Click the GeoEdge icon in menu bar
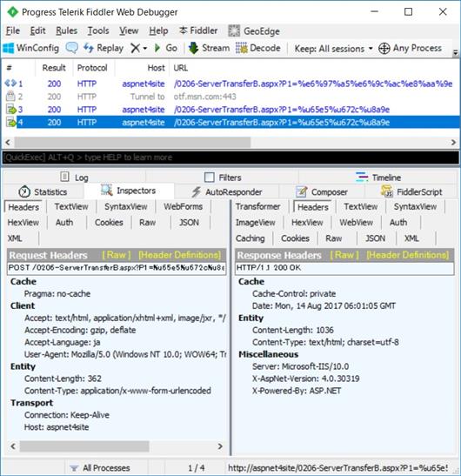Image resolution: width=461 pixels, height=476 pixels. pos(234,30)
